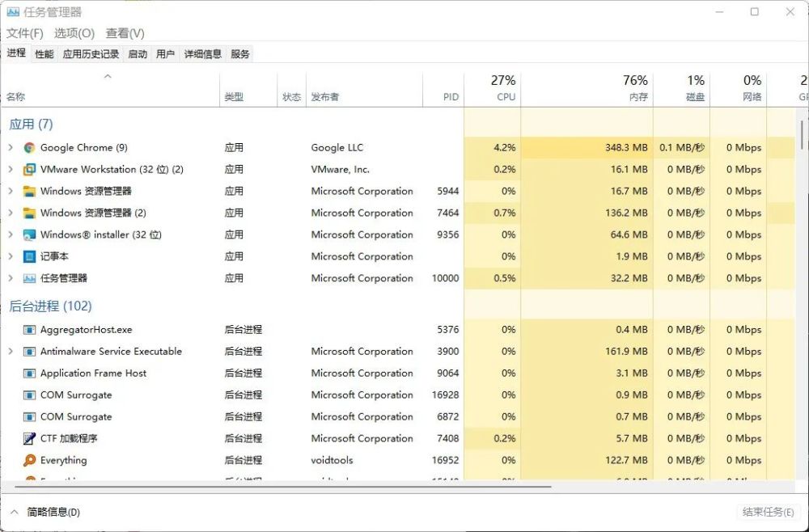Click the icon of Windows 资源管理器 PID 5944
This screenshot has width=809, height=532.
(x=29, y=192)
